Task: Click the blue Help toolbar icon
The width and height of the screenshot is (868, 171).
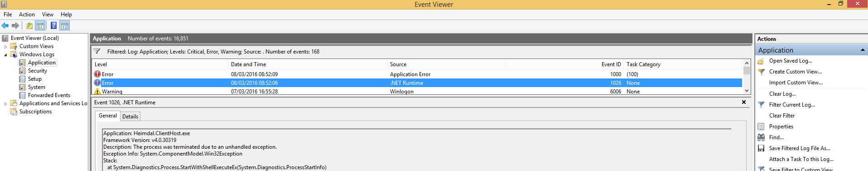Action: coord(53,26)
